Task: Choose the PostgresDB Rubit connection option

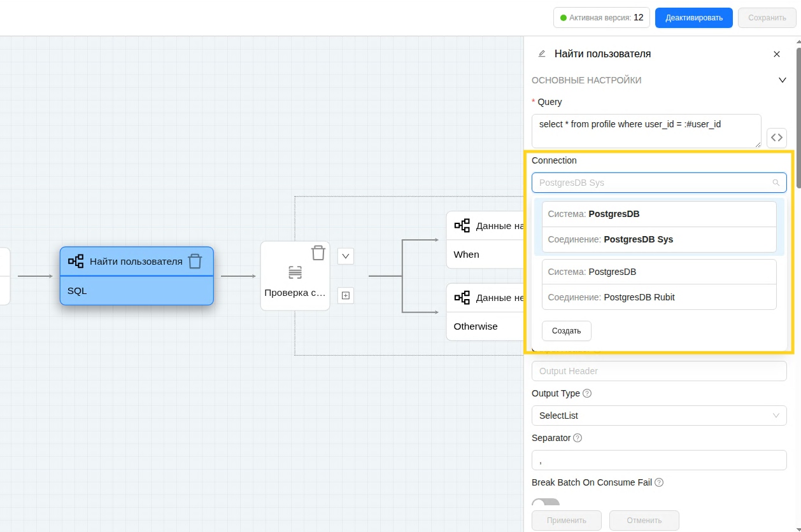Action: pyautogui.click(x=658, y=284)
